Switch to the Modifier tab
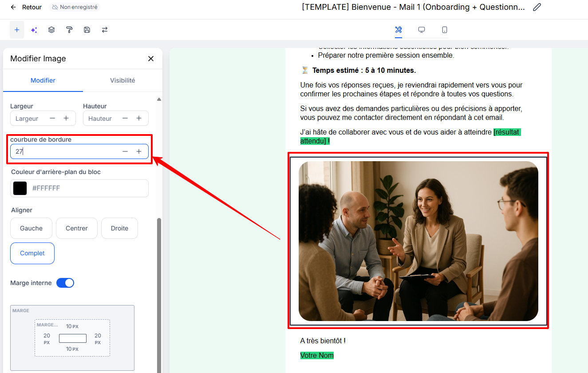588x373 pixels. tap(43, 80)
